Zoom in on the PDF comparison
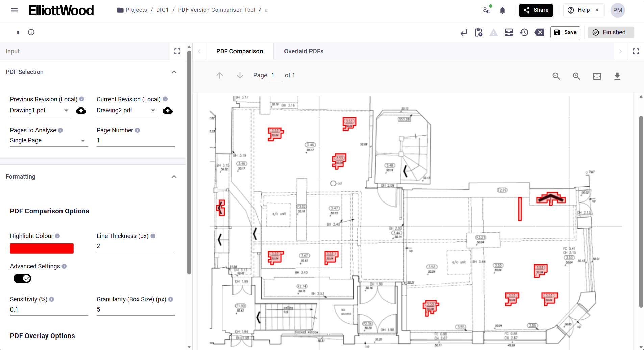Screen dimensions: 644x350 pos(576,76)
